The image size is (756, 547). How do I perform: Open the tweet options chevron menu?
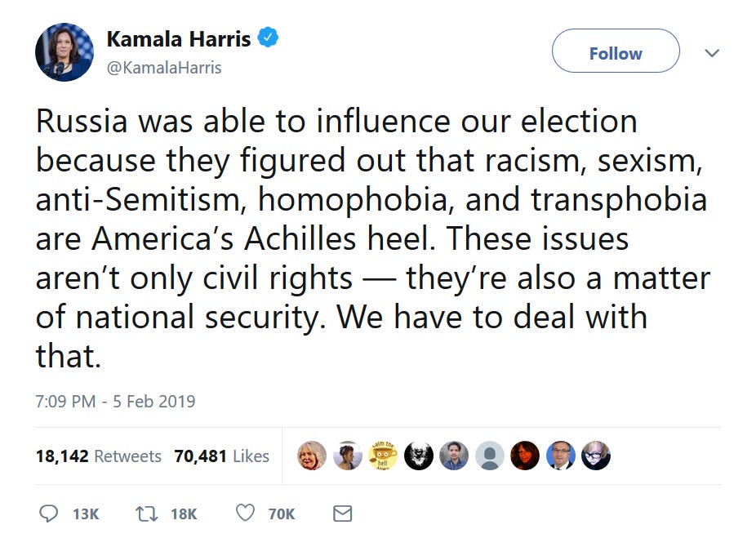[712, 53]
